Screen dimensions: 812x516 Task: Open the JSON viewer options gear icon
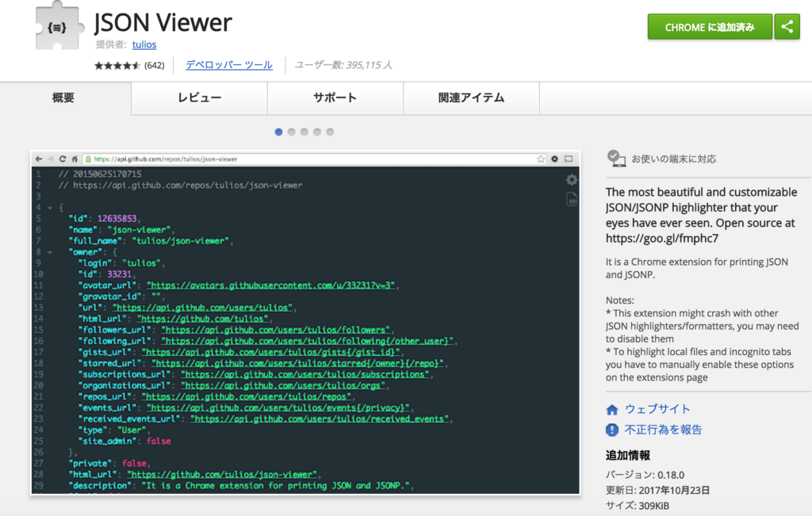[x=572, y=180]
